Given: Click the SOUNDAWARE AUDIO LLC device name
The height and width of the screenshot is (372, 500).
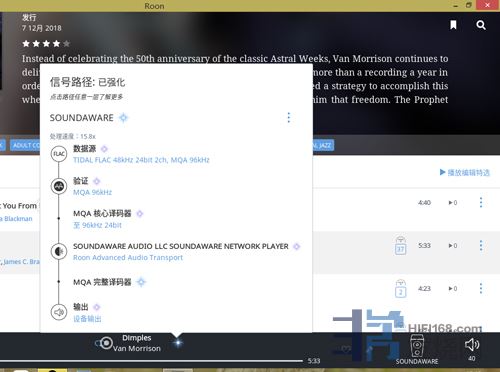Looking at the screenshot, I should [181, 246].
